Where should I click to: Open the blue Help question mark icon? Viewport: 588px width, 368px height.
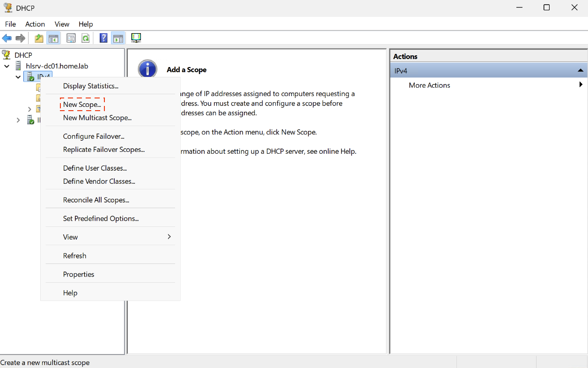103,38
